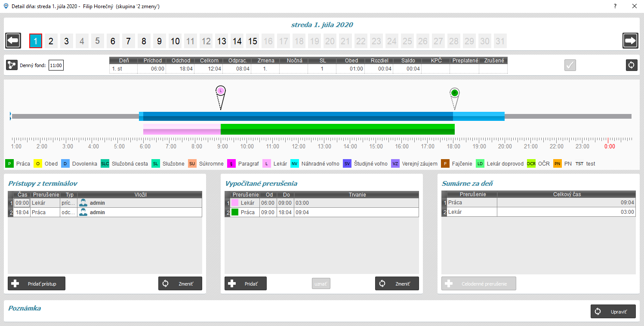This screenshot has width=644, height=326.
Task: Click the OČR legend icon
Action: pos(531,163)
